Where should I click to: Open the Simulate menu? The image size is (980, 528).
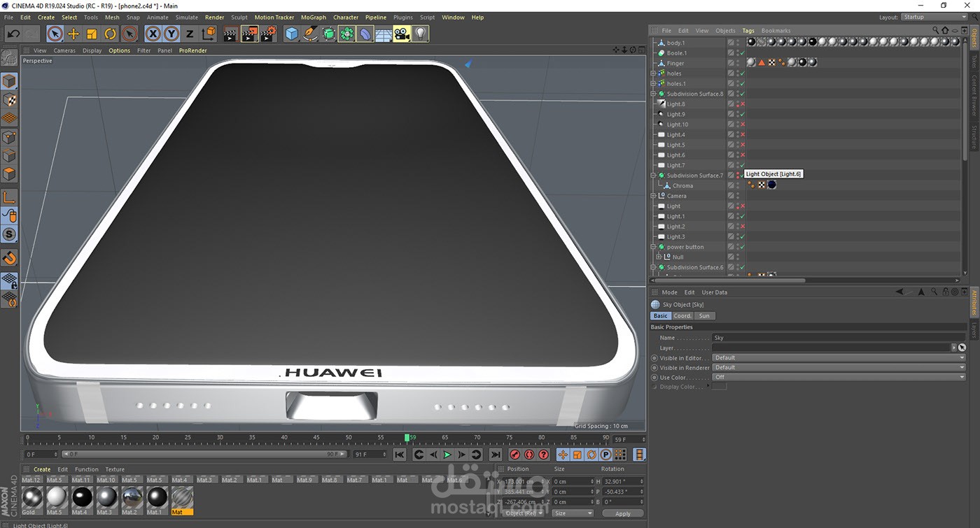186,17
